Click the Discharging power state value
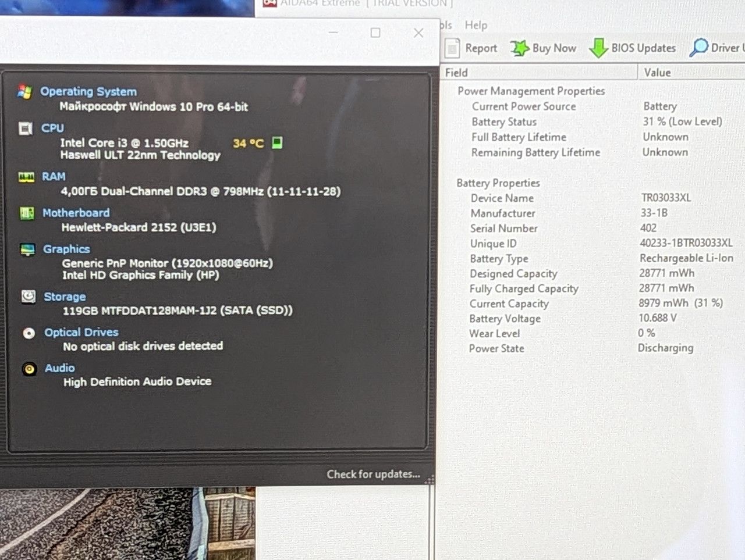The height and width of the screenshot is (560, 745). coord(665,348)
